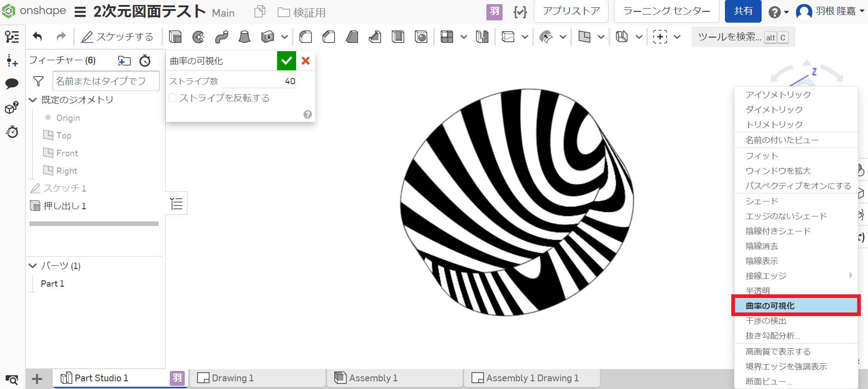
Task: Choose 隠線消去 display mode
Action: pos(762,246)
